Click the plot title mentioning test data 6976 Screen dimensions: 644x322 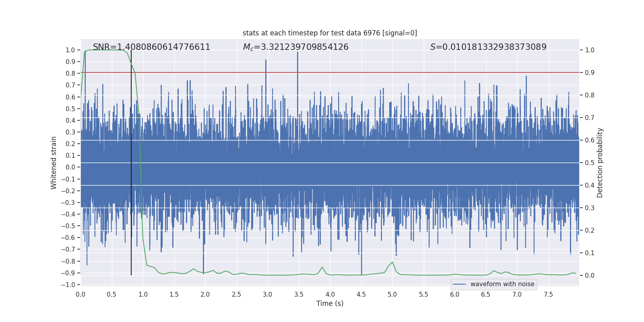click(330, 33)
